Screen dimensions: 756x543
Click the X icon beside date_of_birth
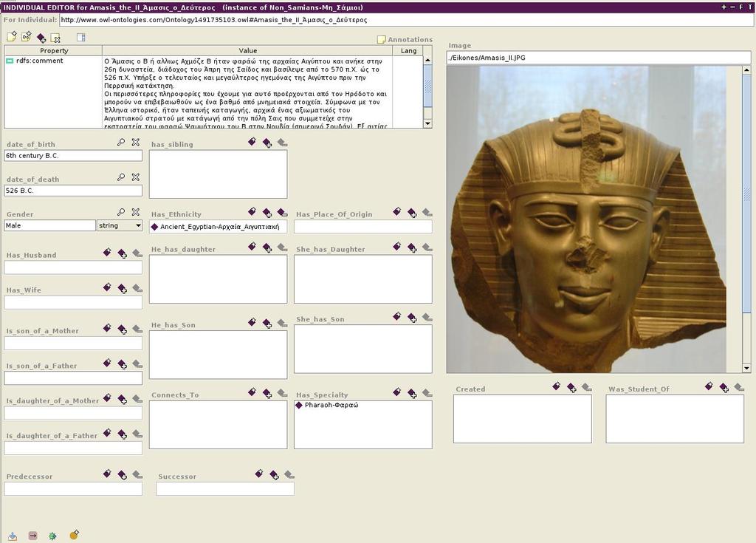point(136,143)
